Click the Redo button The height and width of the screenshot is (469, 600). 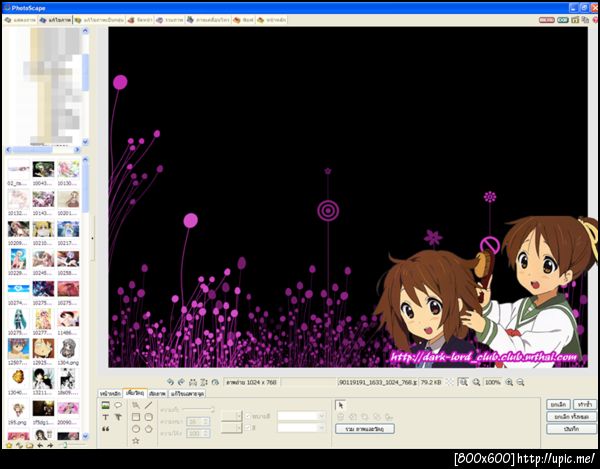[584, 404]
